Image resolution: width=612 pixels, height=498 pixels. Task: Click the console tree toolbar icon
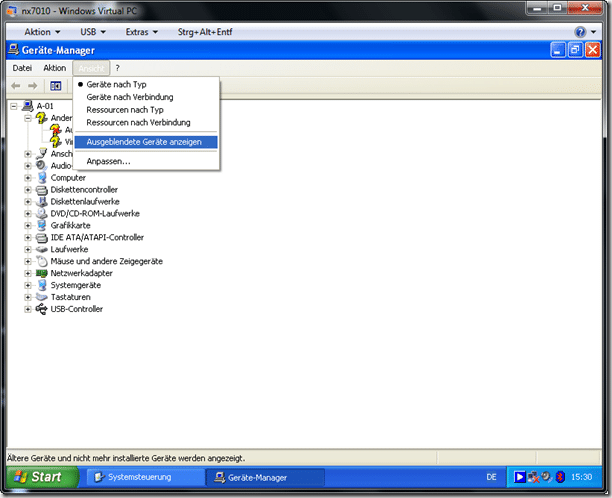click(56, 85)
